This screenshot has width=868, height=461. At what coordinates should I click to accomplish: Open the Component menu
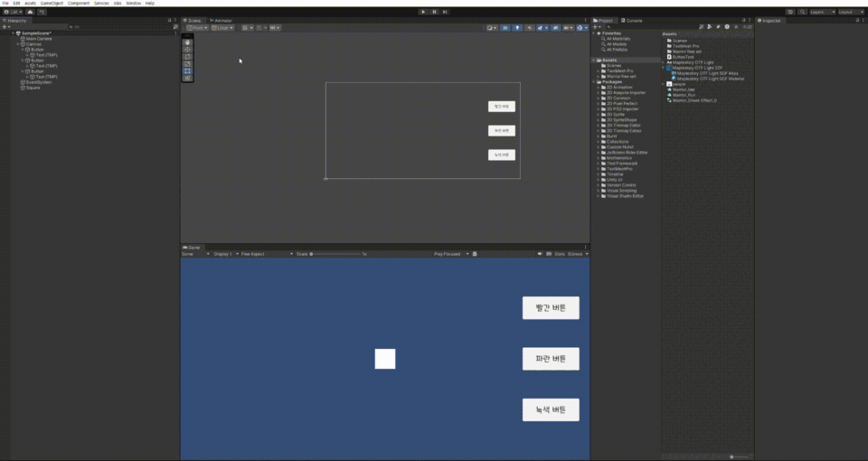coord(79,4)
